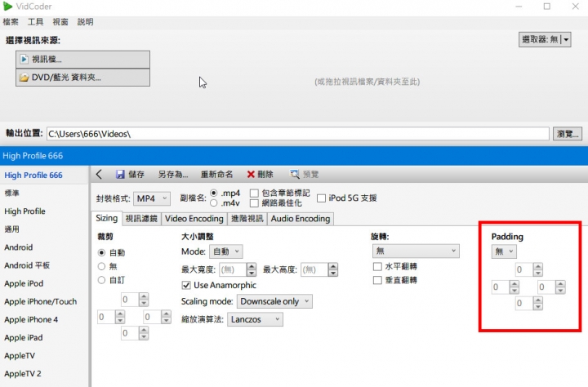This screenshot has height=387, width=588.
Task: Click the 最大寬度 input field
Action: (233, 269)
